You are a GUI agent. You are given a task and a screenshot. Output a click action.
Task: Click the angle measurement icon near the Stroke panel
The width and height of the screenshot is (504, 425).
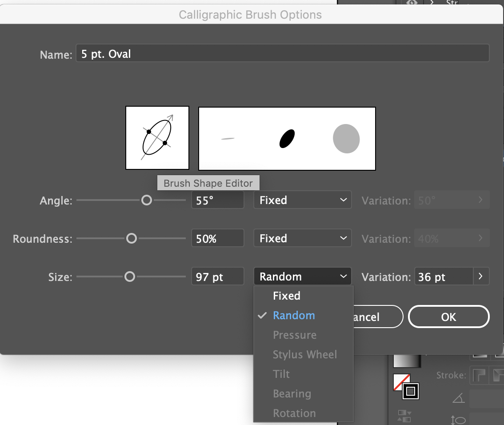point(459,397)
